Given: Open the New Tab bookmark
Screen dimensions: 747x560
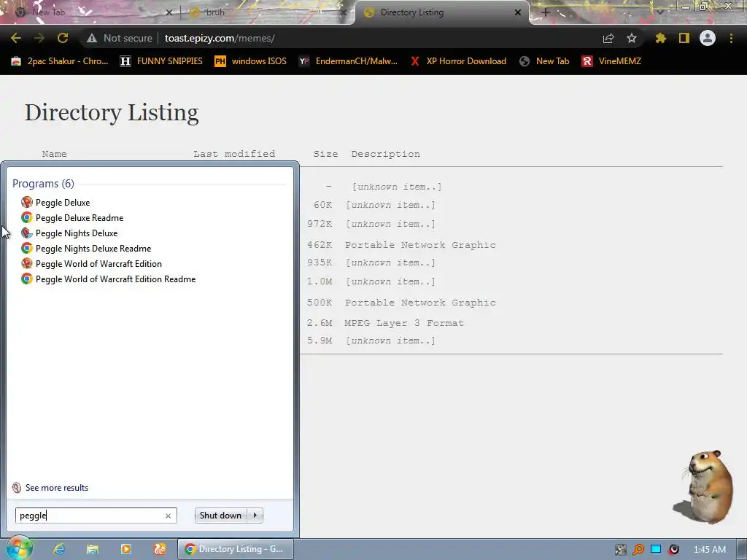Looking at the screenshot, I should [544, 61].
